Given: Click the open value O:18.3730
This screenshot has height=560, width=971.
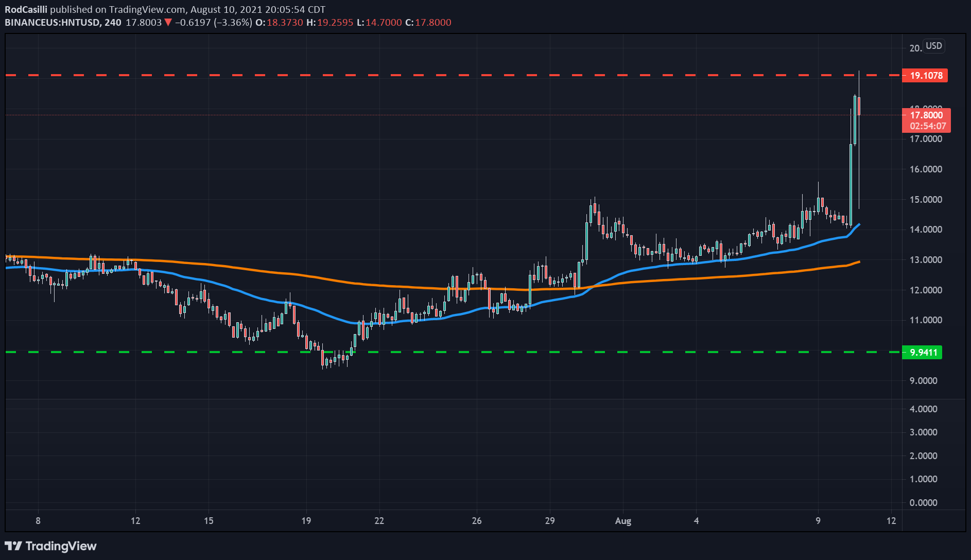Looking at the screenshot, I should click(279, 23).
